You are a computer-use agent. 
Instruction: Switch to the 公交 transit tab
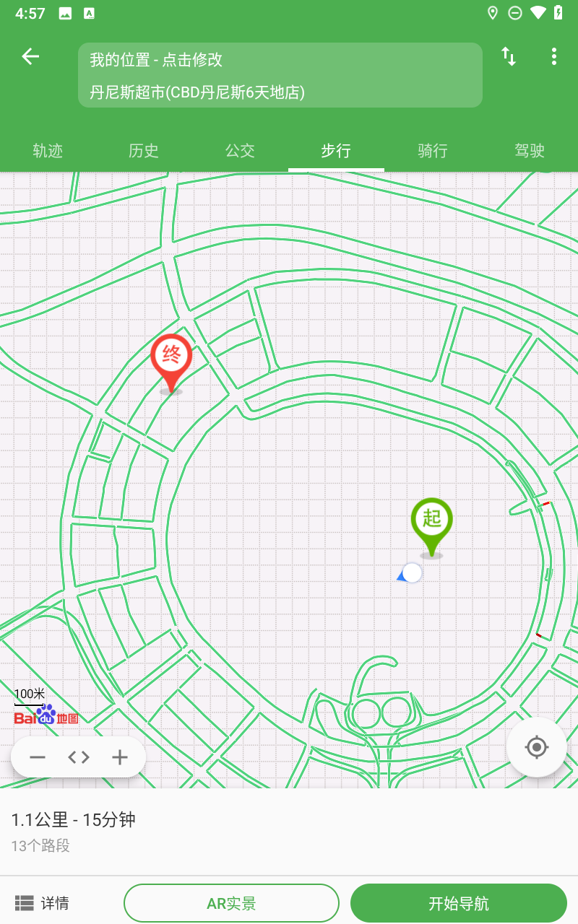pos(240,151)
